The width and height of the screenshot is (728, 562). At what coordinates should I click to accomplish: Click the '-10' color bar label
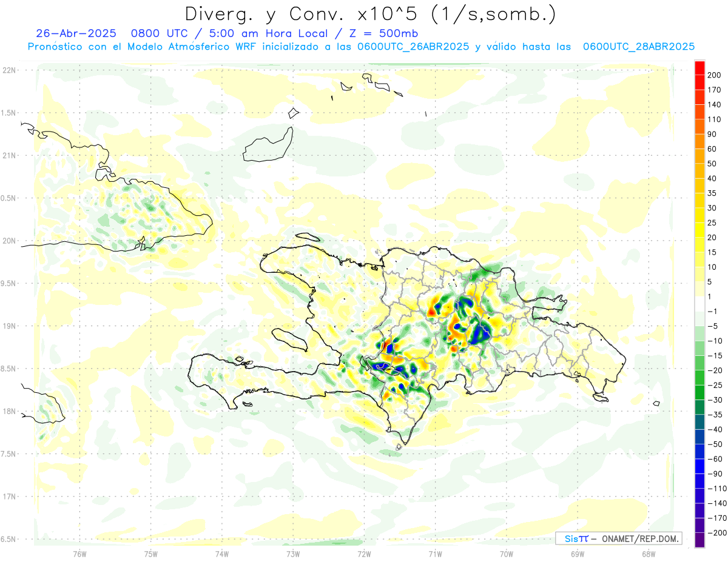(715, 341)
